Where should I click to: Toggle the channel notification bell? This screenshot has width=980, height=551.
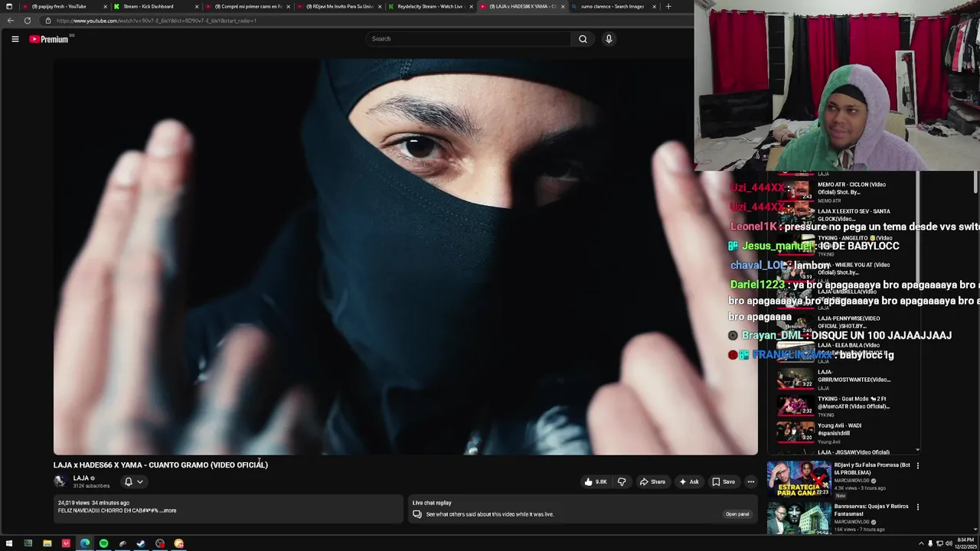pyautogui.click(x=129, y=482)
